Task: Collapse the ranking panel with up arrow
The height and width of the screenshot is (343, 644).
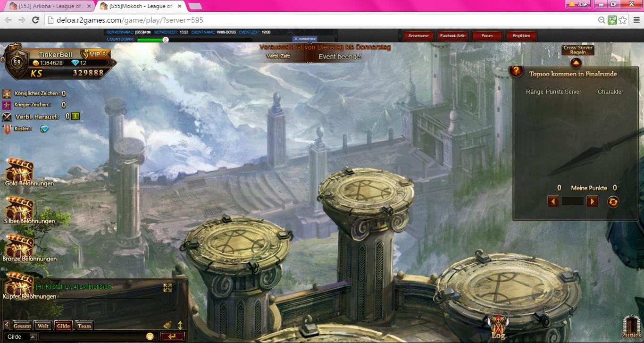Action: click(x=576, y=63)
